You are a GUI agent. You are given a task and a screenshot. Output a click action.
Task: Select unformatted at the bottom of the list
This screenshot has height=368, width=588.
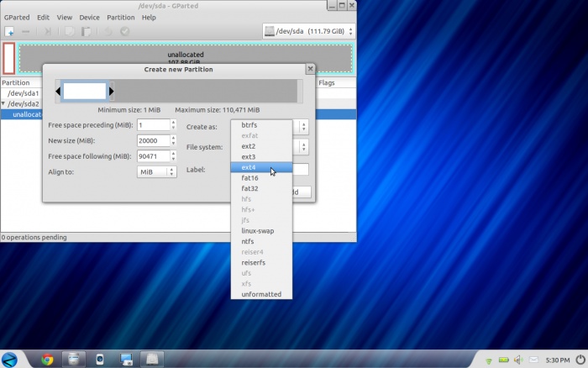tap(261, 294)
